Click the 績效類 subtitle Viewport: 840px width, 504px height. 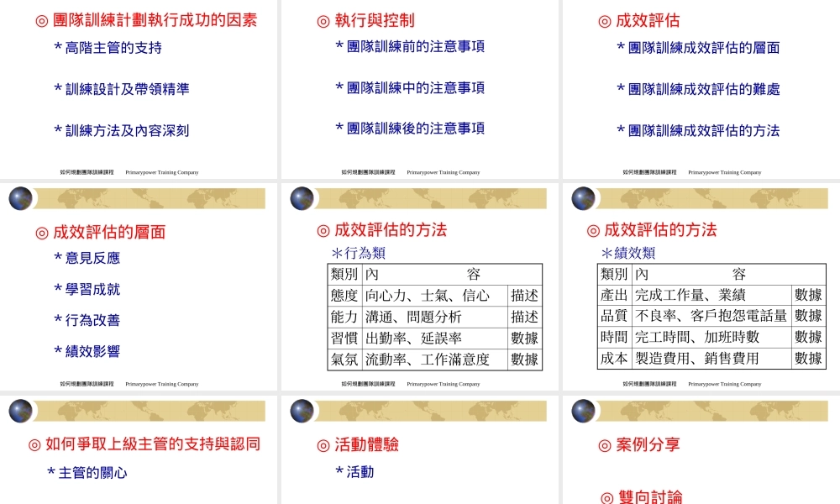(628, 253)
